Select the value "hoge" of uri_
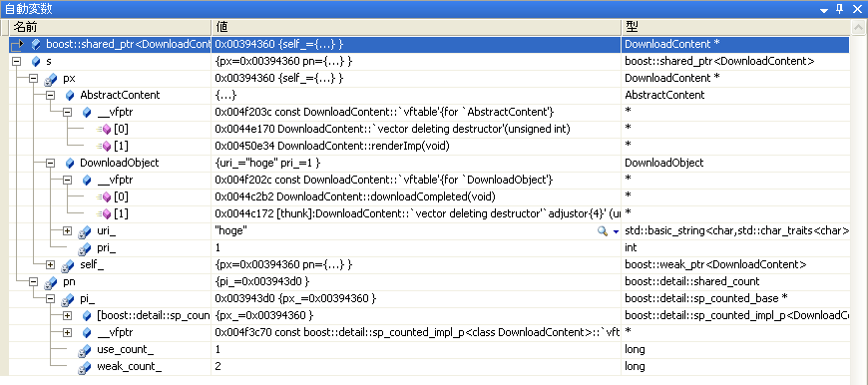The height and width of the screenshot is (385, 868). point(230,230)
